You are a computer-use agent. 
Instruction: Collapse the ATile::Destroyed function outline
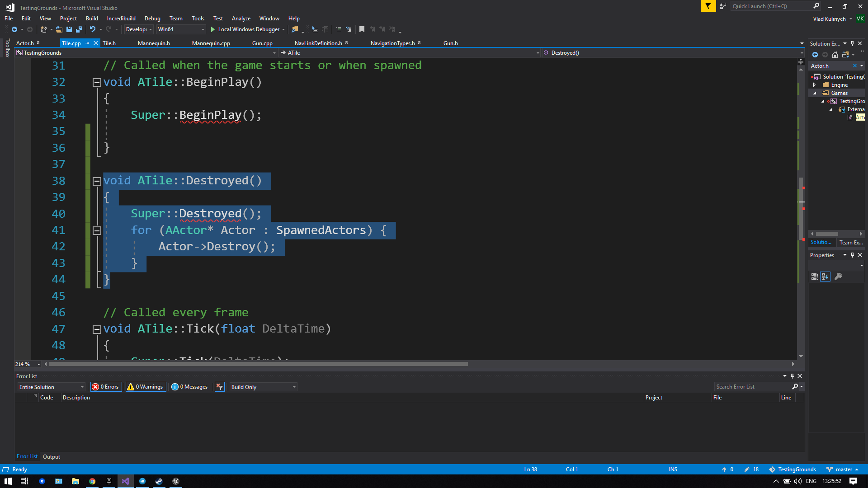coord(97,181)
